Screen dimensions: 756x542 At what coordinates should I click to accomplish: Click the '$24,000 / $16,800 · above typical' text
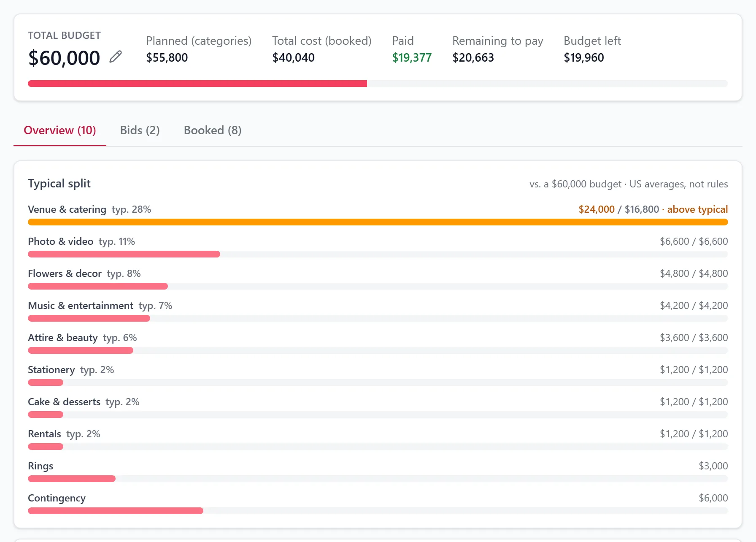(653, 209)
